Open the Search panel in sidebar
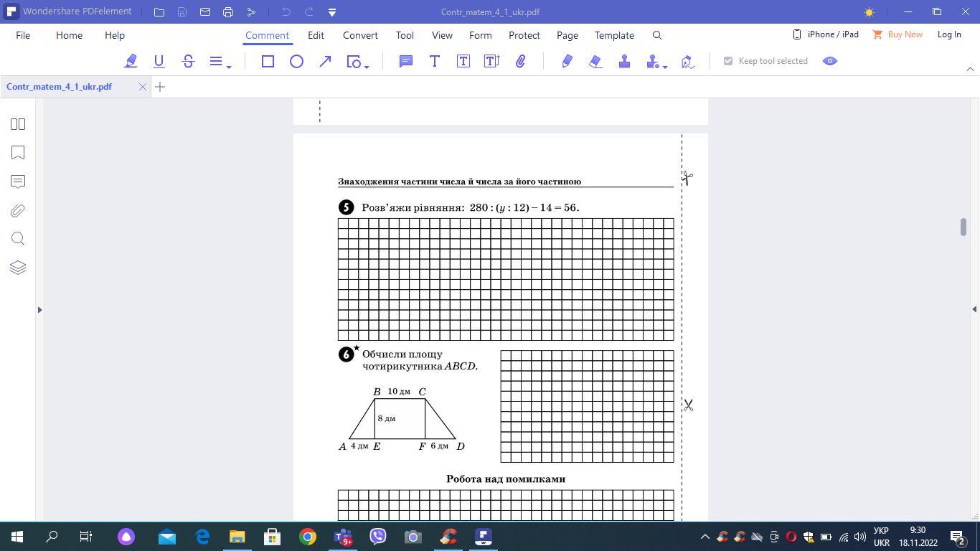Screen dimensions: 980x551 18,239
